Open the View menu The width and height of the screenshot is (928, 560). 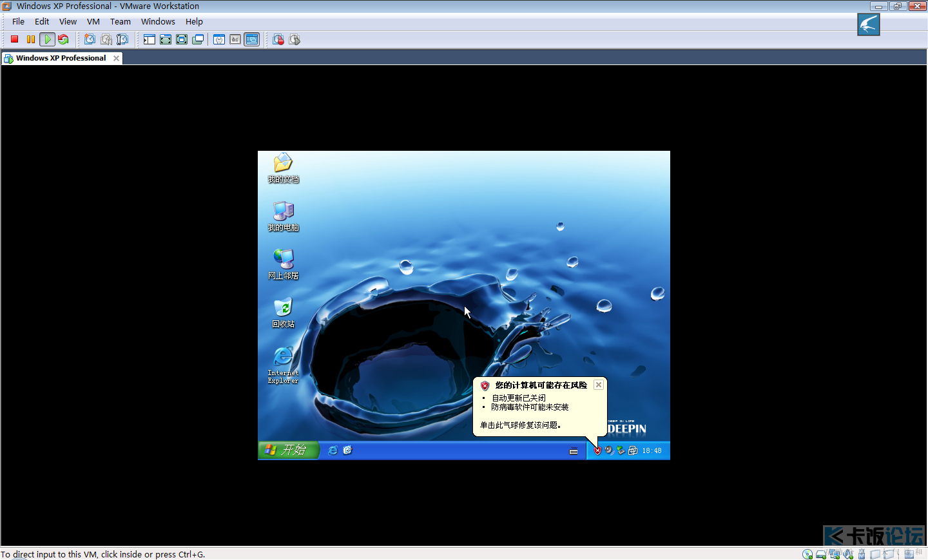pos(68,21)
